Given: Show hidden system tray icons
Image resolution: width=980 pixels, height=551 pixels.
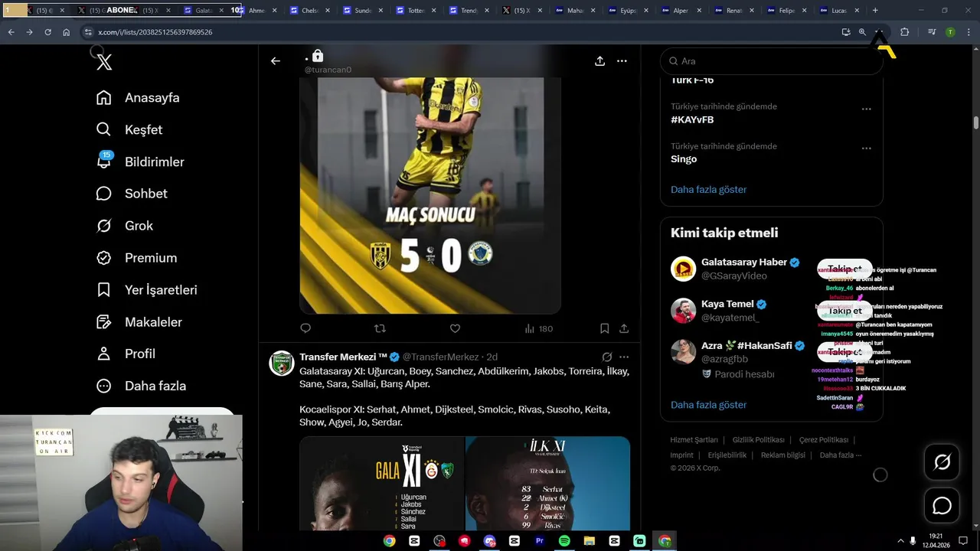Looking at the screenshot, I should (899, 541).
